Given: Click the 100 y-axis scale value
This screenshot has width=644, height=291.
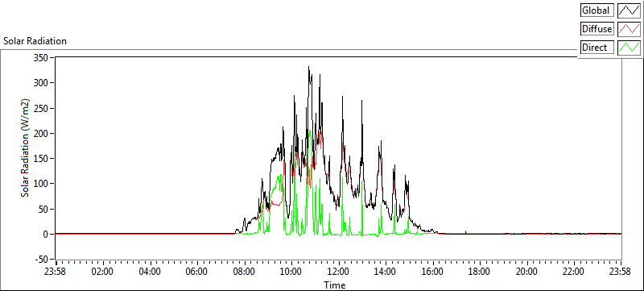Looking at the screenshot, I should click(42, 184).
